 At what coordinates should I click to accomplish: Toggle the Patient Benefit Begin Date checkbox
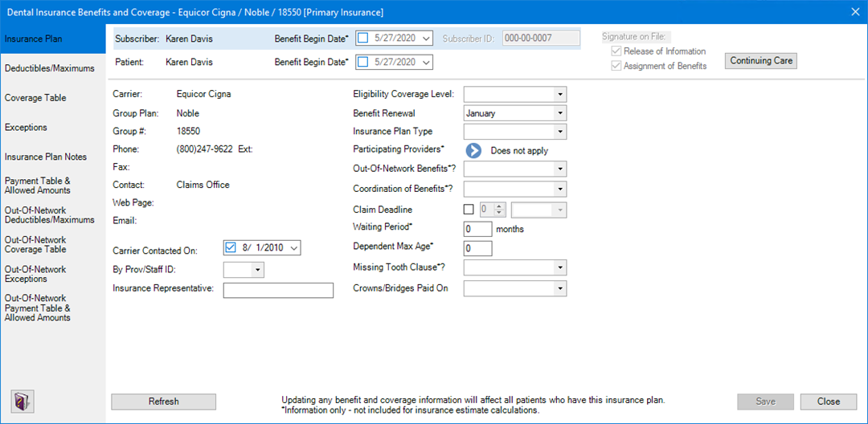point(363,62)
